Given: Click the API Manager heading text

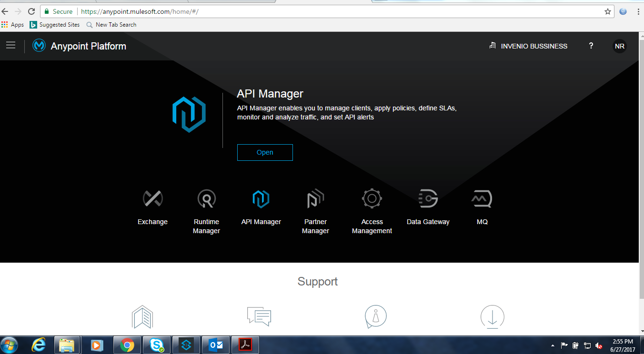Looking at the screenshot, I should [x=270, y=94].
